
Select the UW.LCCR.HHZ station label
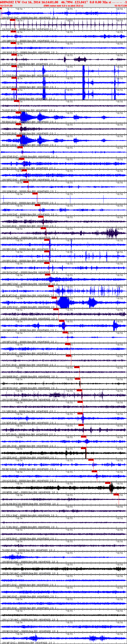coord(10,620)
